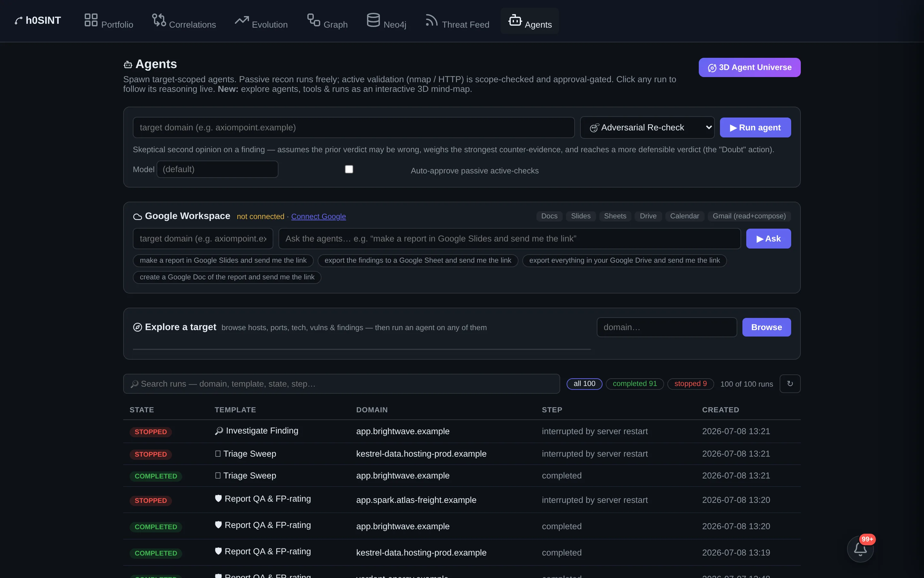Open the notification bell with 99+ badge
Image resolution: width=924 pixels, height=578 pixels.
point(860,549)
